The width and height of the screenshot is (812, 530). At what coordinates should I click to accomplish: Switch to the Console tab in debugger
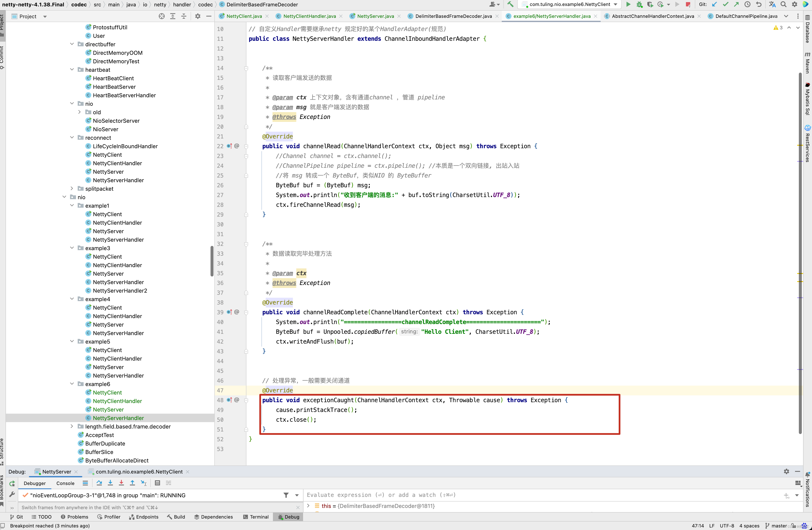tap(65, 483)
